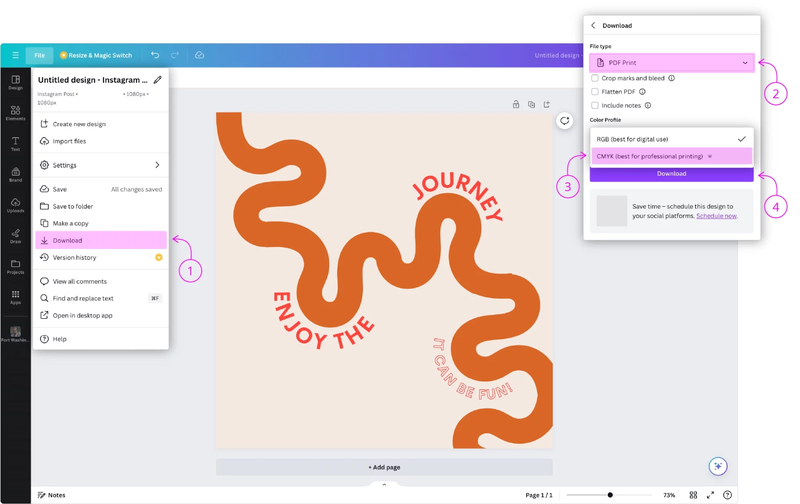This screenshot has height=504, width=800.
Task: Click the redo arrow in top bar
Action: pos(175,55)
